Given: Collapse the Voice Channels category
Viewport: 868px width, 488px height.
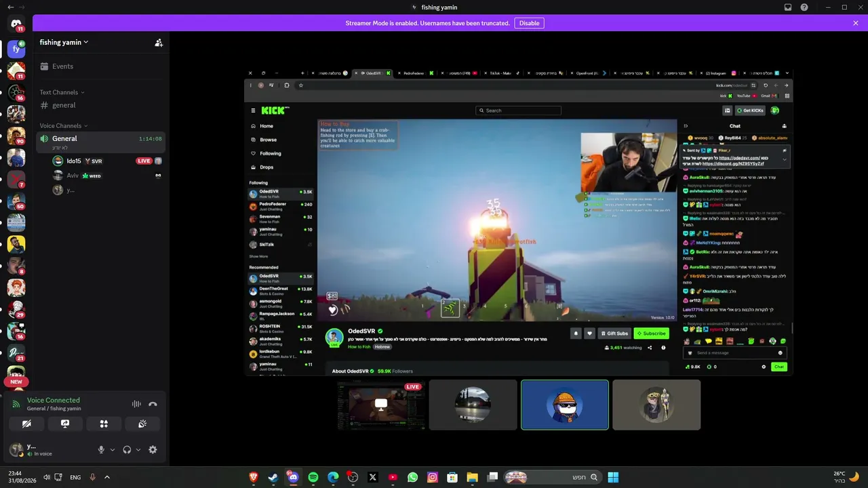Looking at the screenshot, I should click(64, 125).
